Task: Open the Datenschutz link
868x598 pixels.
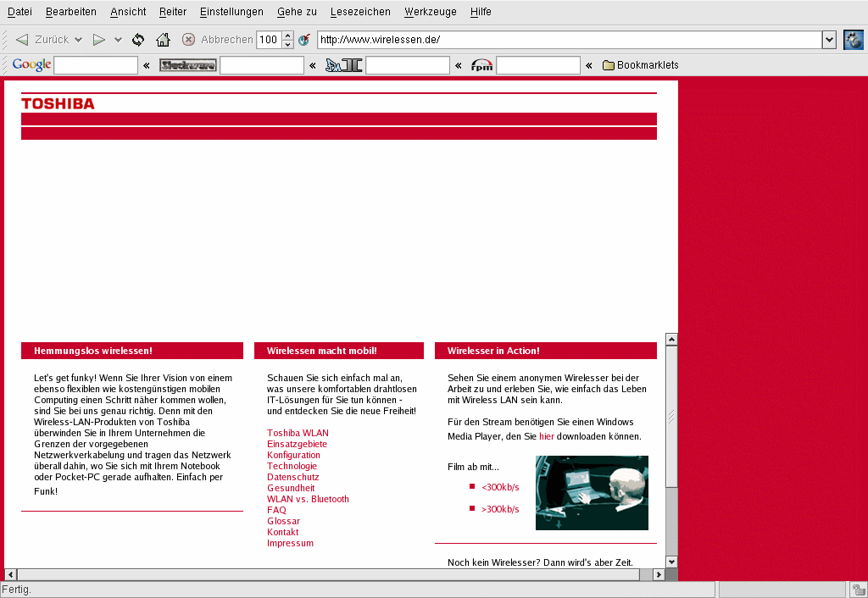Action: (x=292, y=478)
